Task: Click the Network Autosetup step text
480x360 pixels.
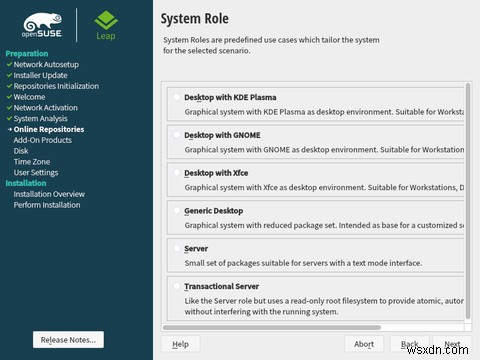Action: (46, 64)
